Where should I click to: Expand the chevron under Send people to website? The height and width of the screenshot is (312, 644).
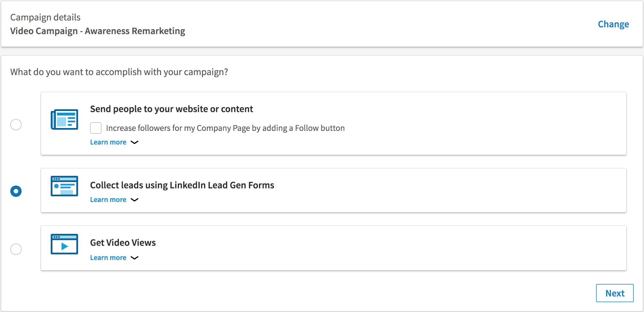[x=135, y=142]
